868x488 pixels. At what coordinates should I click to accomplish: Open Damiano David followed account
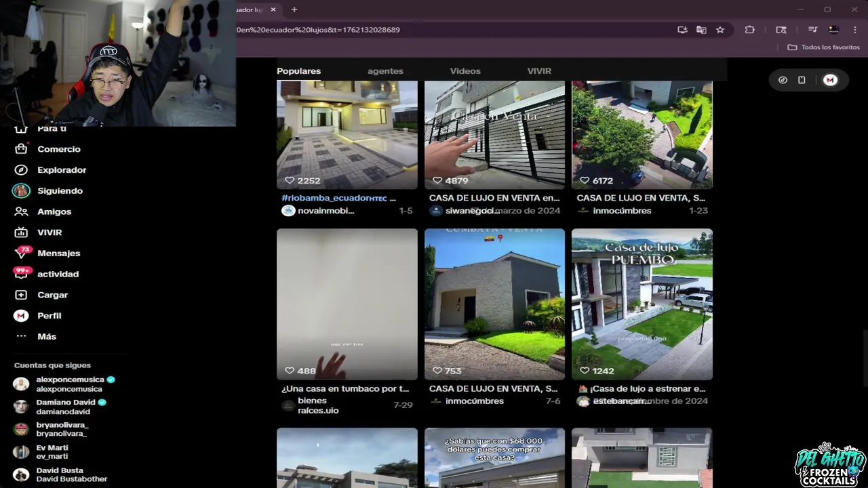coord(60,407)
